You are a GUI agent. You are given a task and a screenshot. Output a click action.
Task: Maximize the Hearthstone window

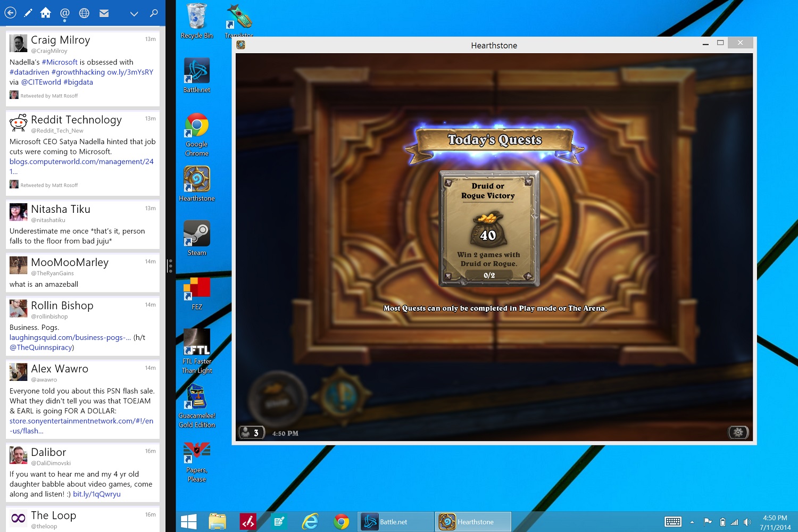(720, 43)
